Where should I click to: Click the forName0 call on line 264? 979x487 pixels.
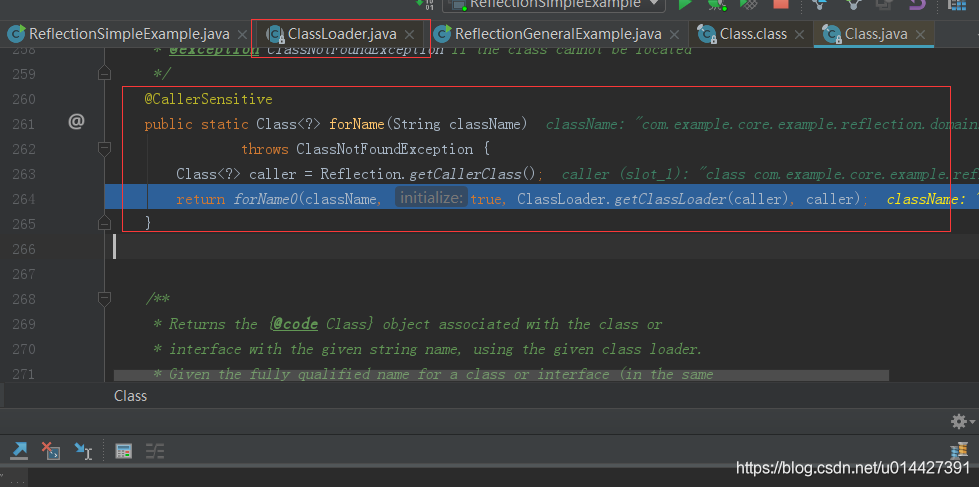point(266,199)
